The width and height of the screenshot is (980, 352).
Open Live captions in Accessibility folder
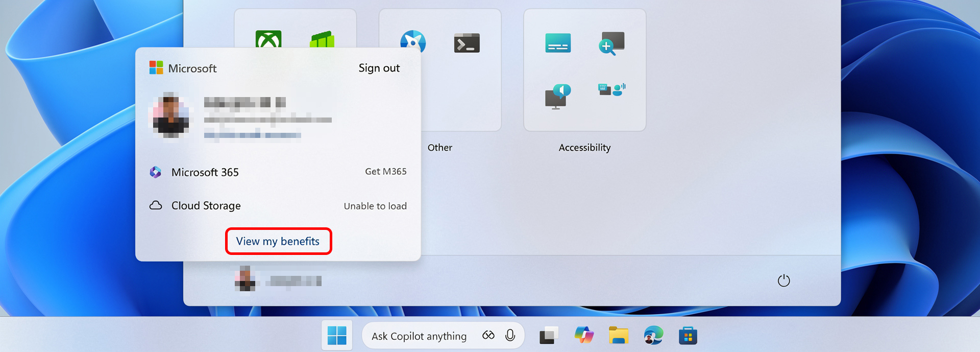pyautogui.click(x=558, y=43)
